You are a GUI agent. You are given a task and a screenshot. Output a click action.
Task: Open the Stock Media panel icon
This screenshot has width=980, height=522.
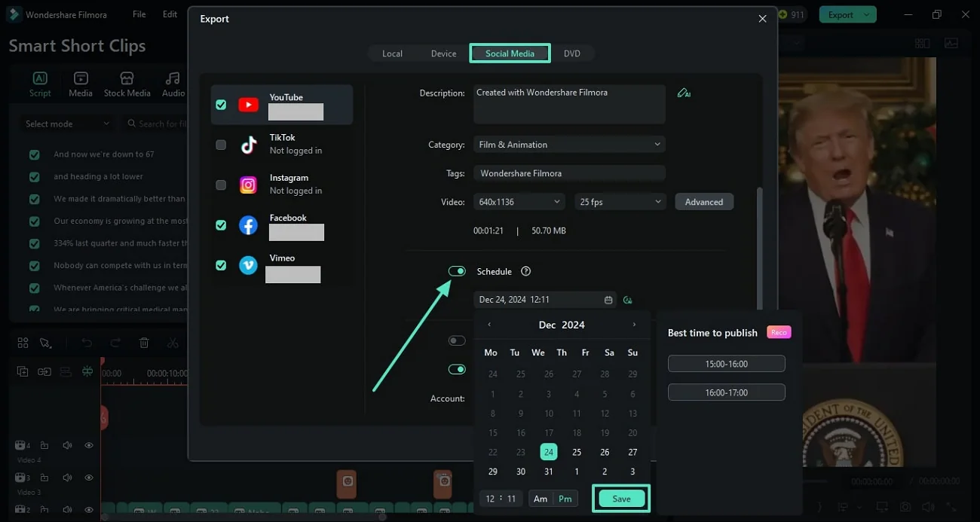pos(127,78)
